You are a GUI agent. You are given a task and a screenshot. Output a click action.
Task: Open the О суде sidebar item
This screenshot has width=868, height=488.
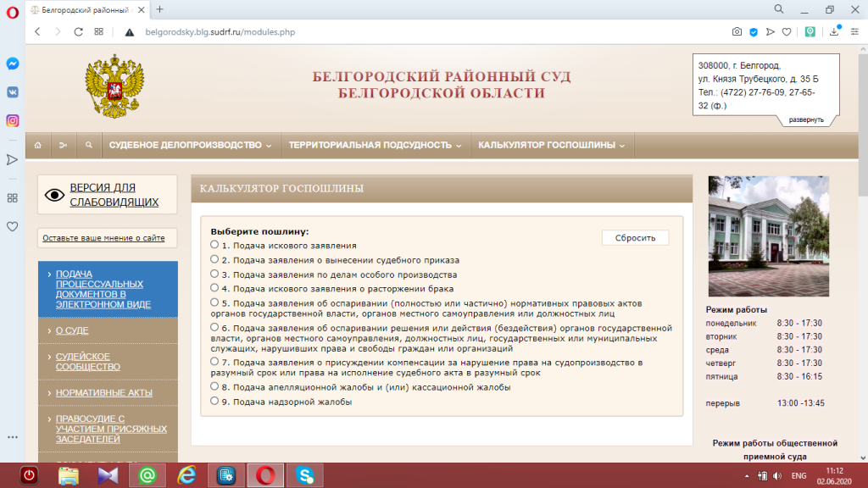tap(72, 330)
